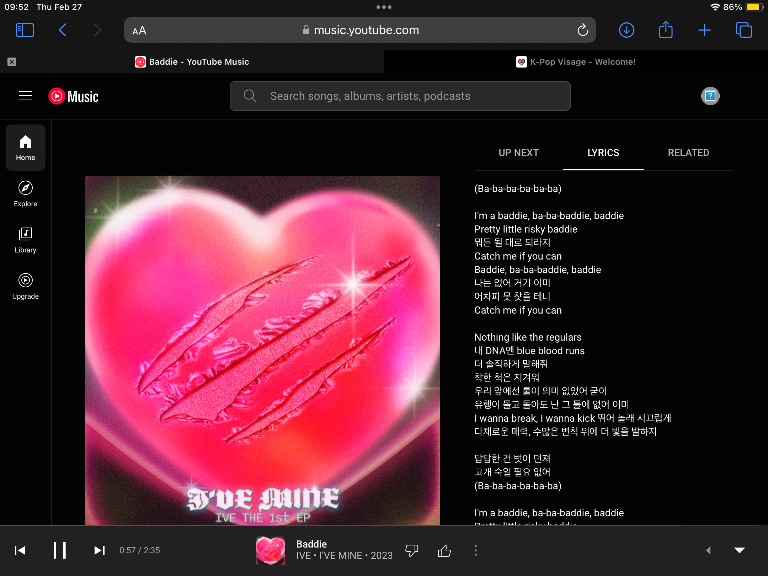This screenshot has height=576, width=768.
Task: Open Library in sidebar
Action: [25, 240]
